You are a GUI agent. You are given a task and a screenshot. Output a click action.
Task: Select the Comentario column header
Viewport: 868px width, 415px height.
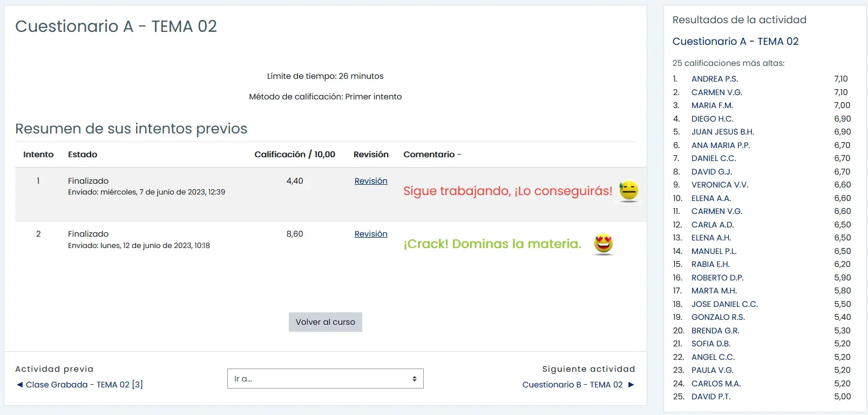click(429, 155)
